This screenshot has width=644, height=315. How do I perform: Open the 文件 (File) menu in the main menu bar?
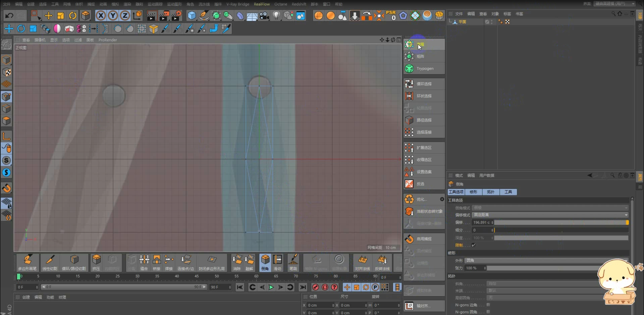[x=7, y=4]
